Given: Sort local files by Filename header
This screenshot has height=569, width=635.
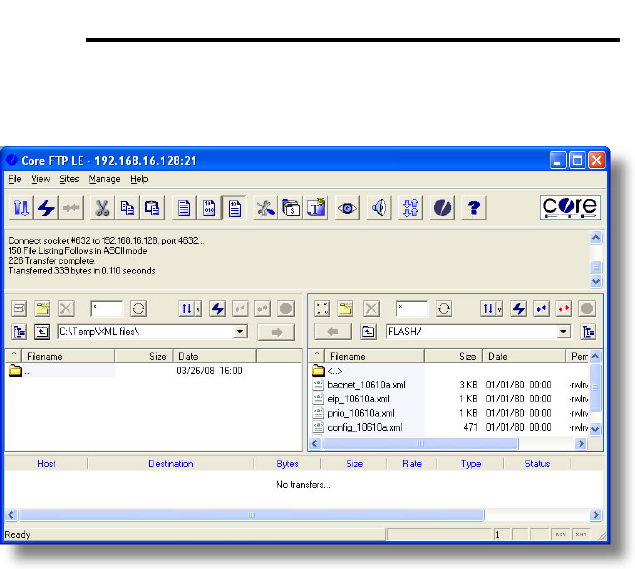Looking at the screenshot, I should 68,356.
